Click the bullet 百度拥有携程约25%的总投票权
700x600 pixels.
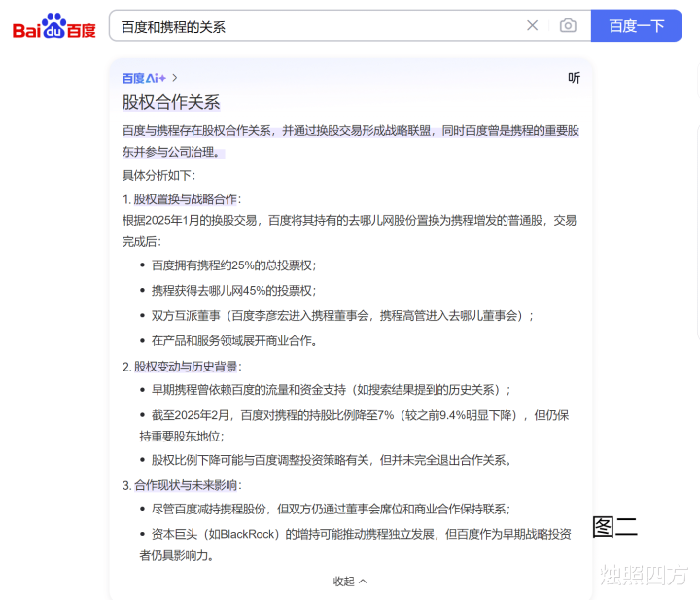point(234,265)
